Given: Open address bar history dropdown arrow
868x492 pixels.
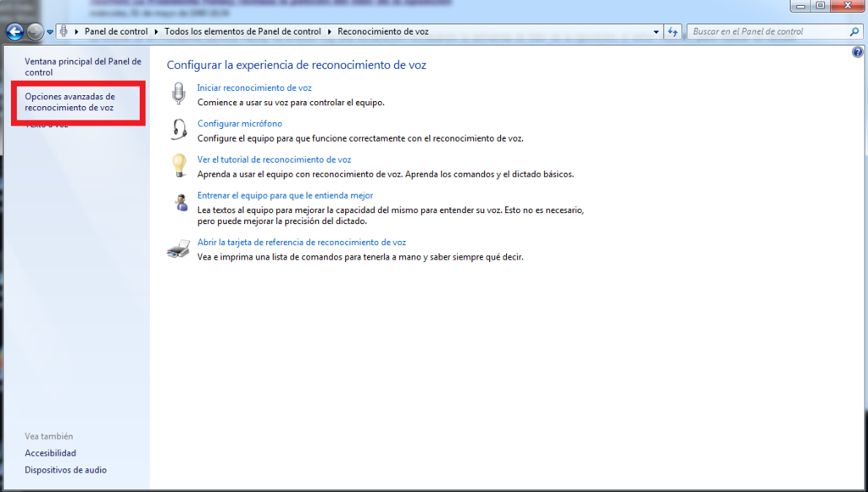Looking at the screenshot, I should pos(656,31).
